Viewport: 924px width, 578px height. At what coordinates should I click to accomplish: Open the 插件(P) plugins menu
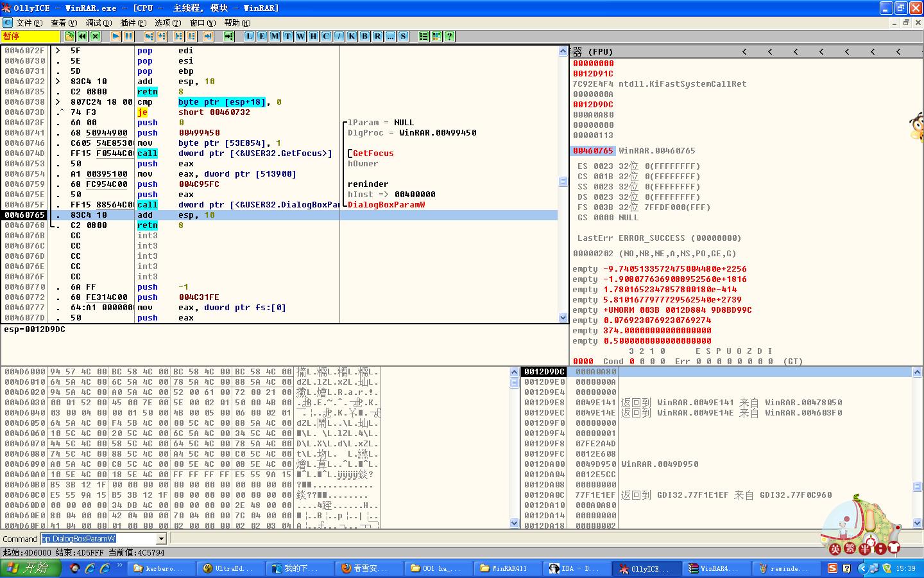(133, 22)
